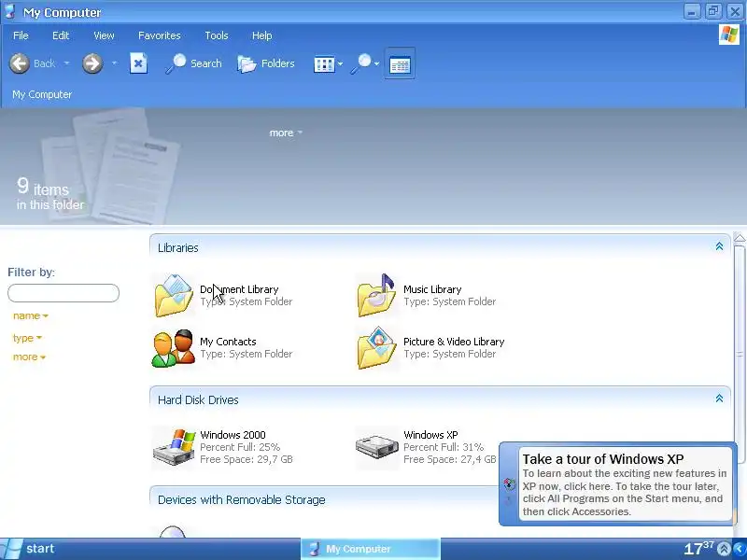Click the vertical scrollbar thumb
The width and height of the screenshot is (747, 560).
(x=740, y=354)
